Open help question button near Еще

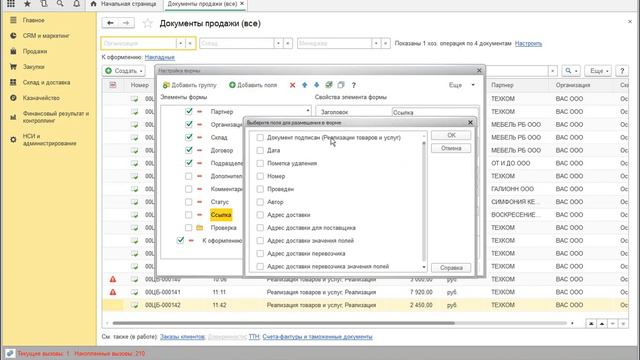coord(622,71)
